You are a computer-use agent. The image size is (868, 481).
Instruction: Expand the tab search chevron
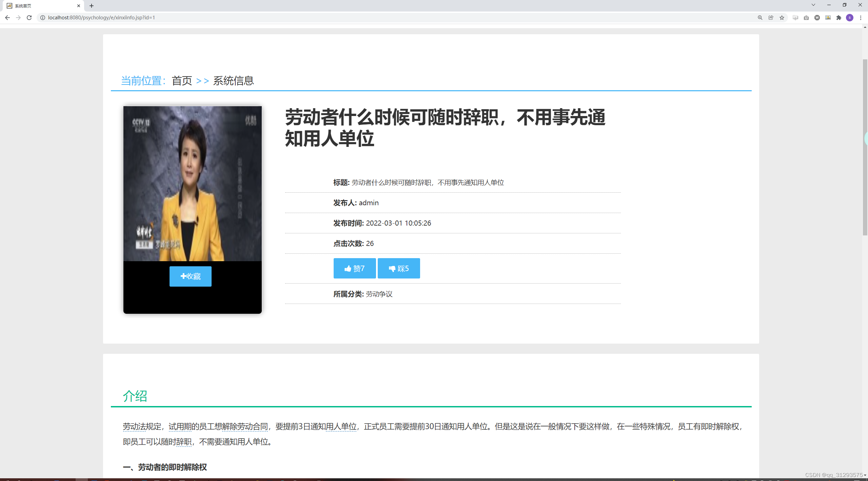pos(813,5)
